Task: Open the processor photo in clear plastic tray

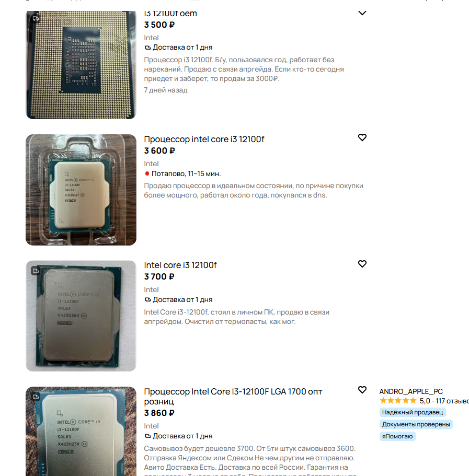Action: 81,190
